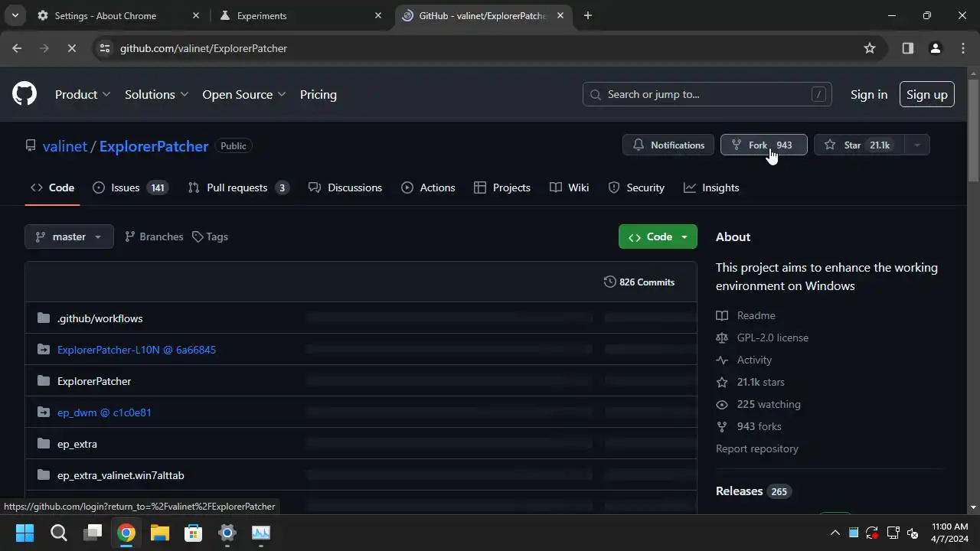Open Chrome three-dot menu
The image size is (980, 551).
pos(963,48)
